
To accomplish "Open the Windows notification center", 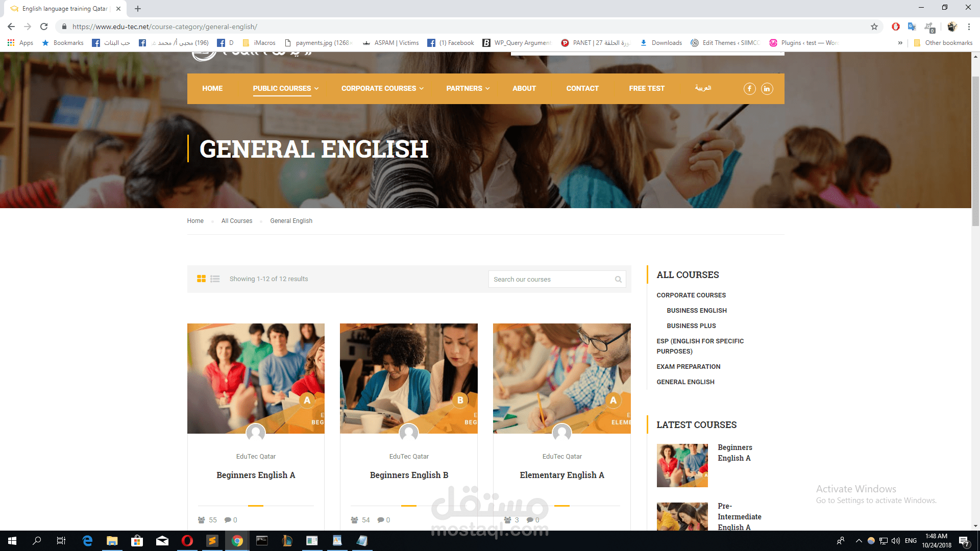I will pyautogui.click(x=964, y=541).
